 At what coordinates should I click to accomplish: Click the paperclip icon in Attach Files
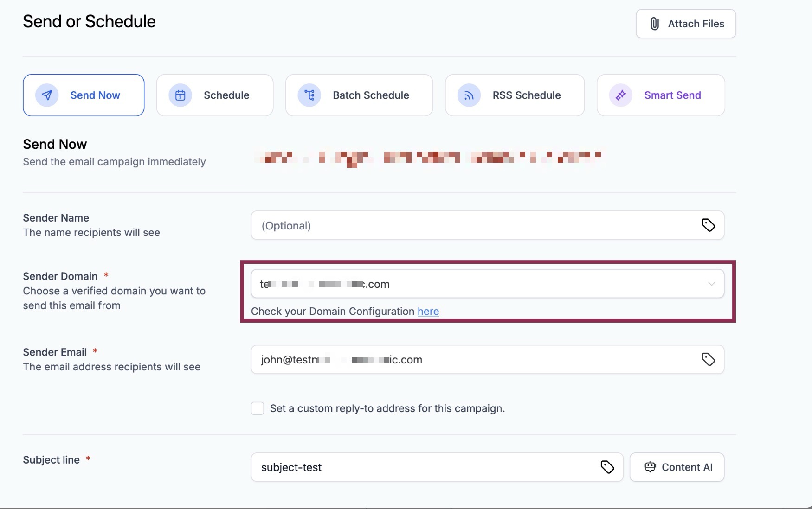coord(654,24)
